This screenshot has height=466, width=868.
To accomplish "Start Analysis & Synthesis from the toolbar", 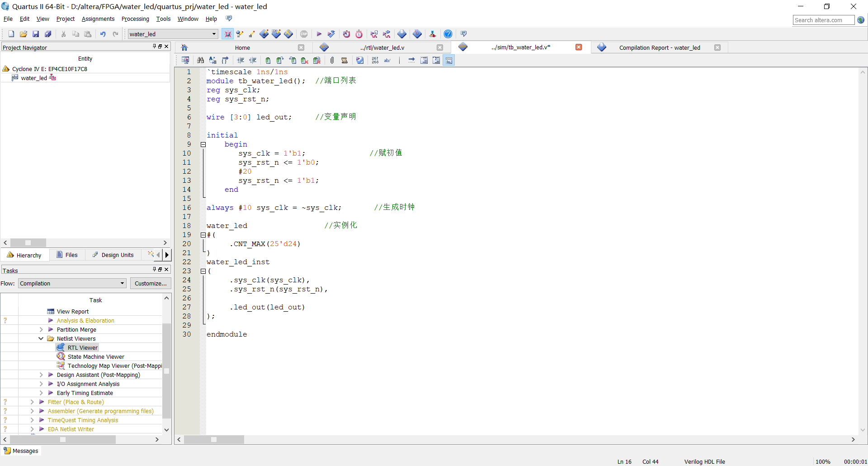I will point(331,34).
